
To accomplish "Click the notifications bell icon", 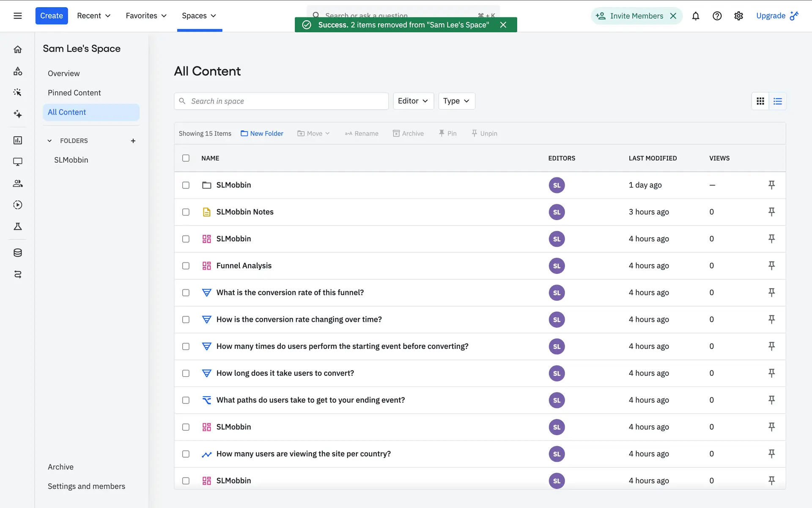I will click(x=695, y=16).
